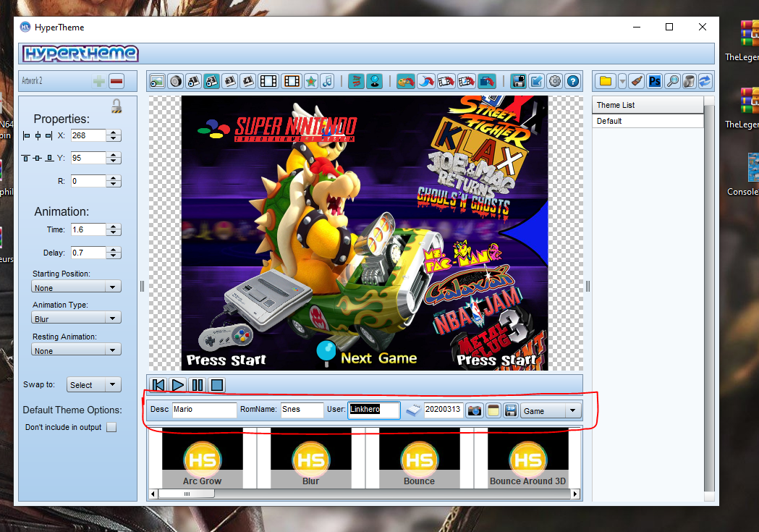Click the X position field showing 268
This screenshot has height=532, width=759.
pos(88,135)
